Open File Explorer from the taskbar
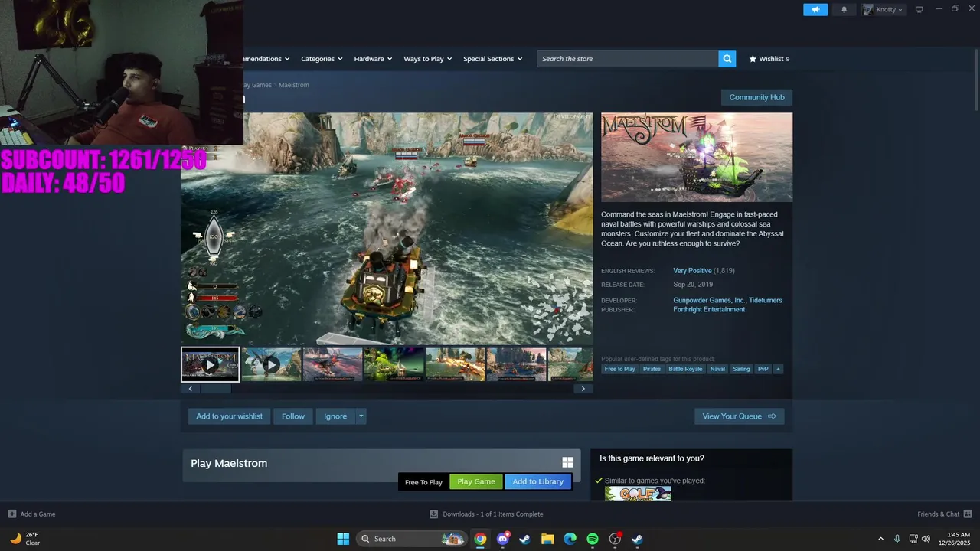The width and height of the screenshot is (980, 551). click(x=547, y=539)
